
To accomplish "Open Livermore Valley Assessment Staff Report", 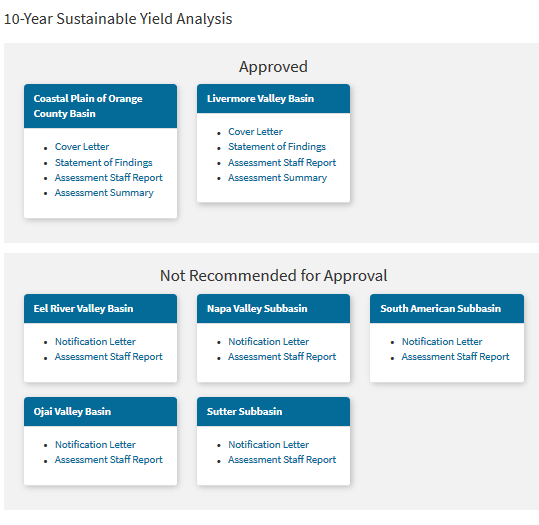I will point(282,163).
